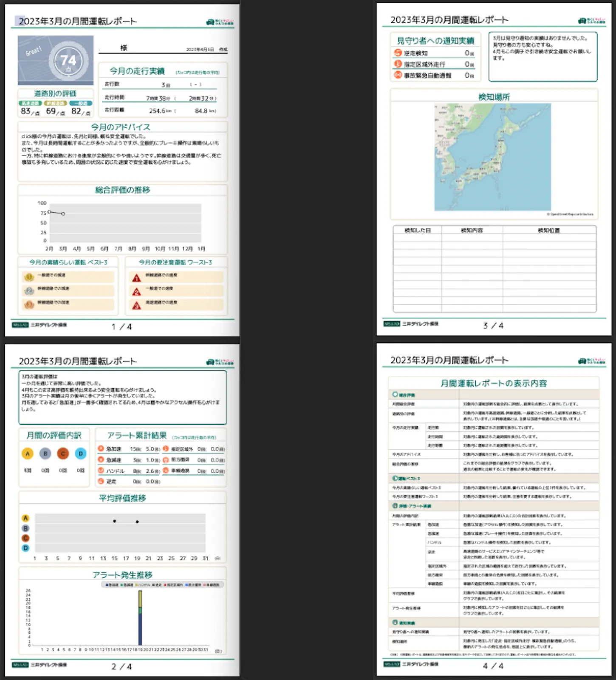Click the 今月の要注意運転 ワースト3 heading
The width and height of the screenshot is (616, 680).
(x=175, y=262)
